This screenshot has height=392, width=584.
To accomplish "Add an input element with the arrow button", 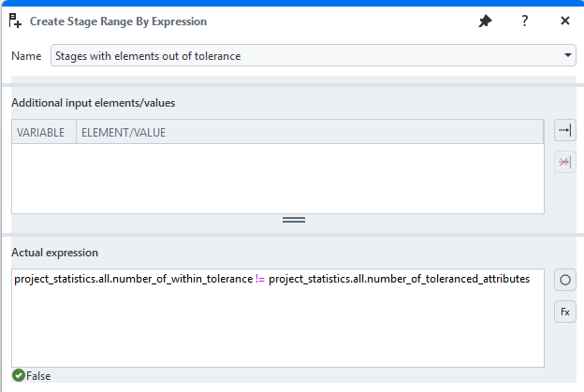I will click(x=564, y=131).
